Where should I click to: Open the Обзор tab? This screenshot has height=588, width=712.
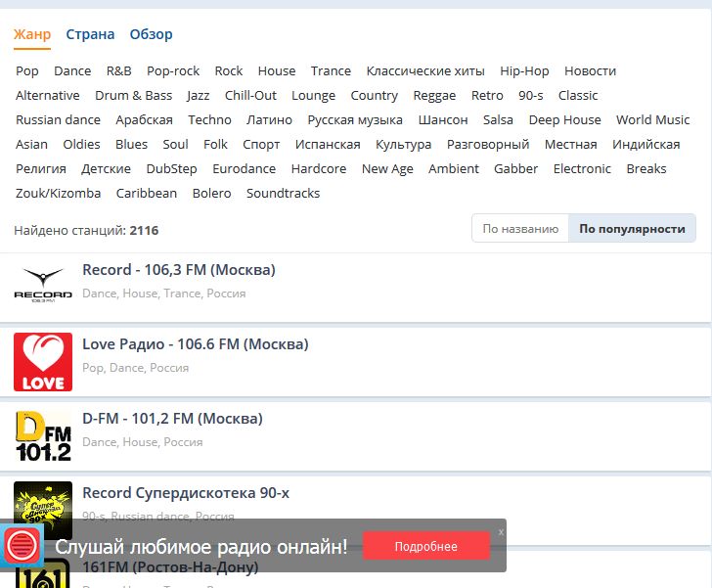[x=151, y=34]
